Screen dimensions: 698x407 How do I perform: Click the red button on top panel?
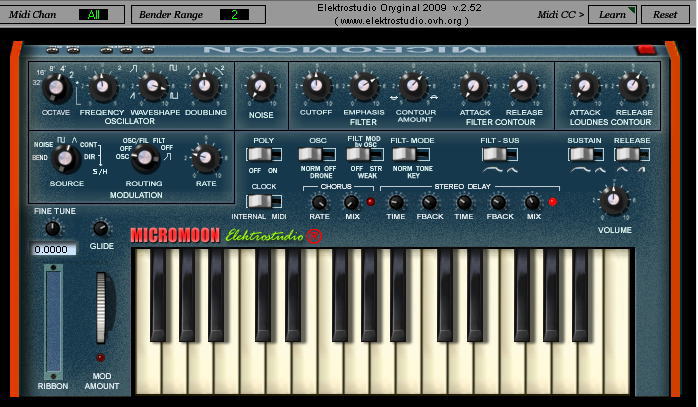(647, 49)
